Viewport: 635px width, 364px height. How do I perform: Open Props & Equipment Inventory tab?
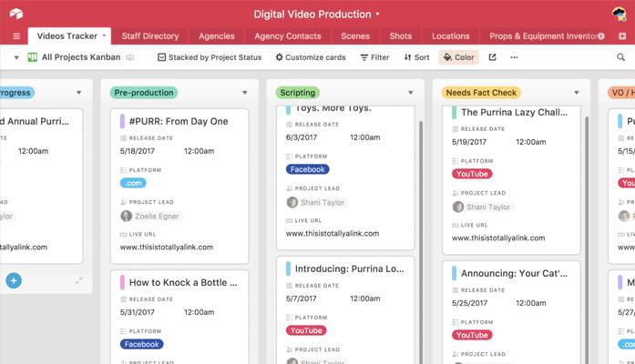[x=543, y=36]
